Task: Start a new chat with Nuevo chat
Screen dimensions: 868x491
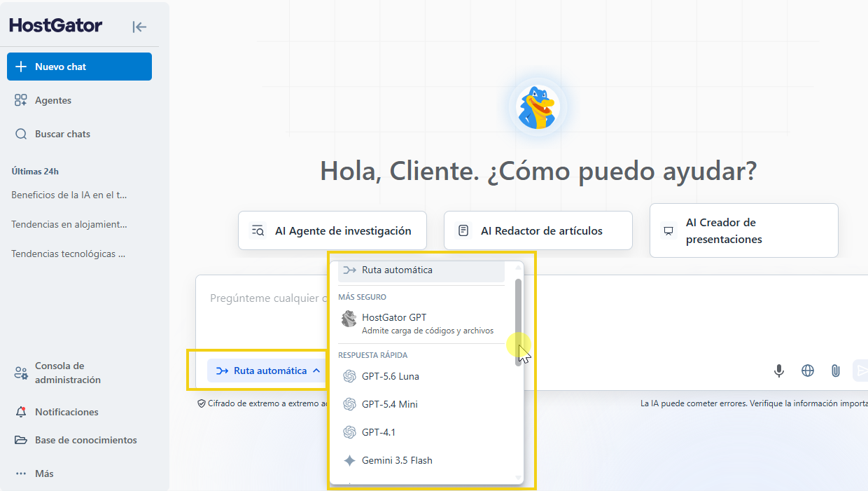Action: click(x=79, y=67)
